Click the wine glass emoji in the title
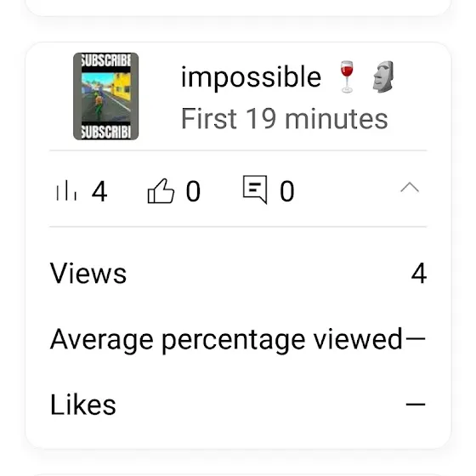Viewport: 476px width, 476px height. coord(347,76)
